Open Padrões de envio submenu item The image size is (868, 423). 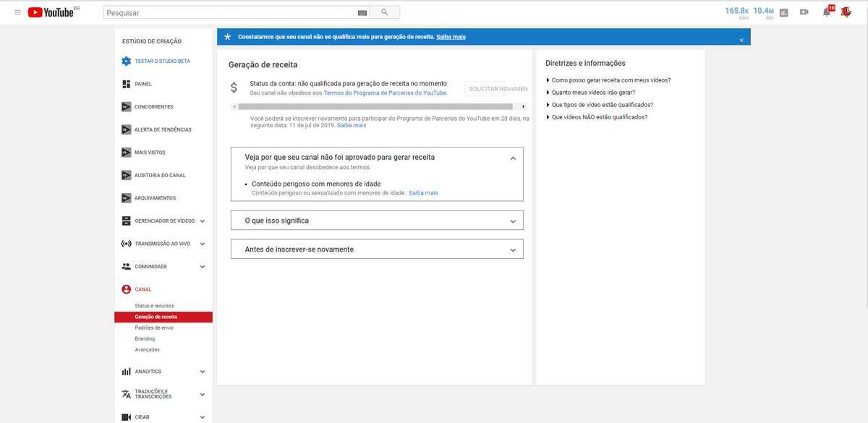point(154,328)
